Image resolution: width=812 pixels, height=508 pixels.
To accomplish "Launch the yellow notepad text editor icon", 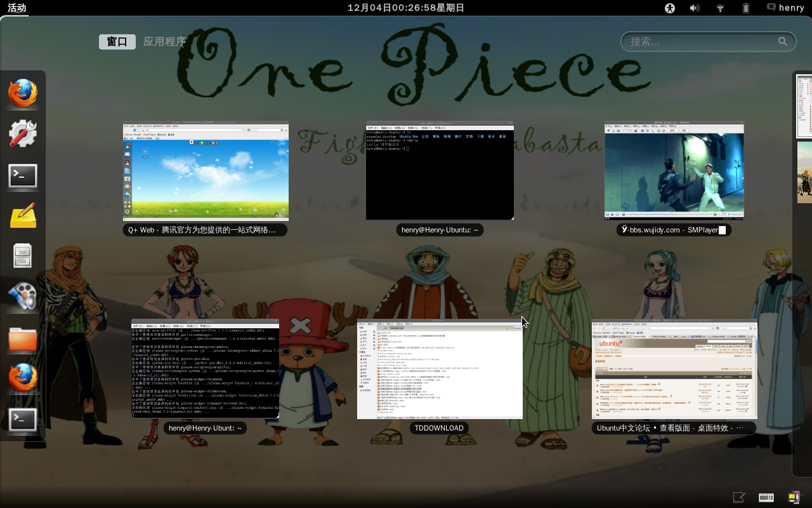I will tap(23, 216).
